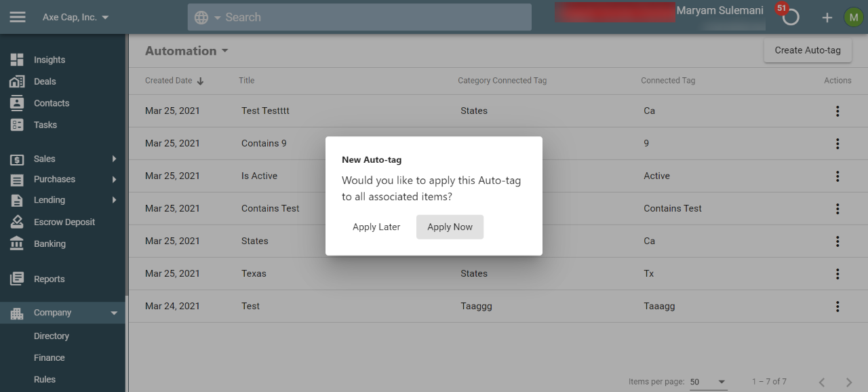Click the Sales dollar icon
Screen dimensions: 868x392
click(x=17, y=159)
